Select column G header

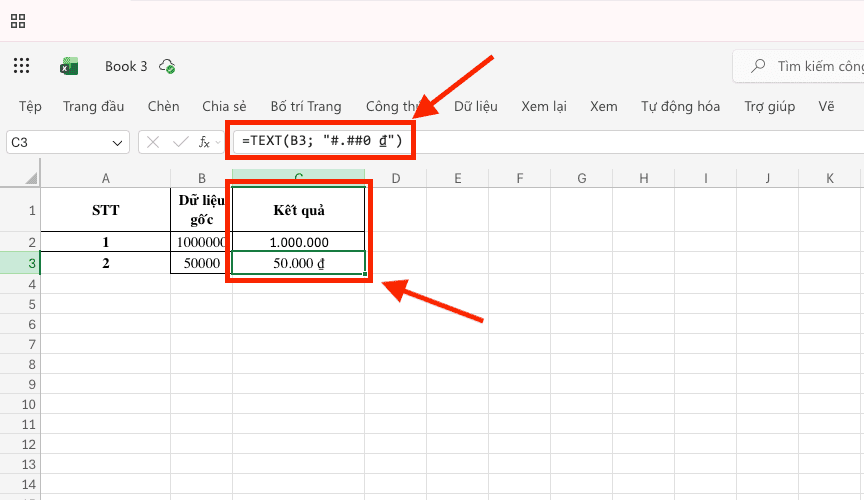click(581, 178)
